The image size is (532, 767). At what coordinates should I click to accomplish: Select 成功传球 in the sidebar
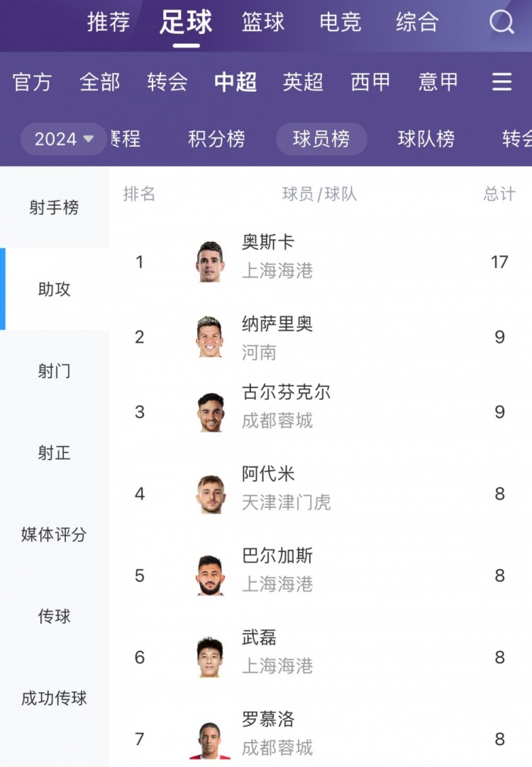(x=55, y=697)
